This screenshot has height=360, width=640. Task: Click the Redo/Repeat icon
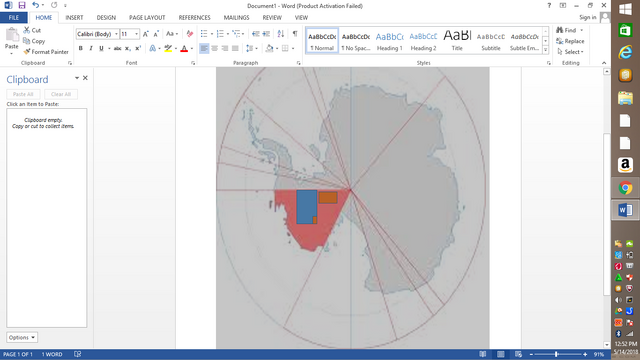(54, 5)
